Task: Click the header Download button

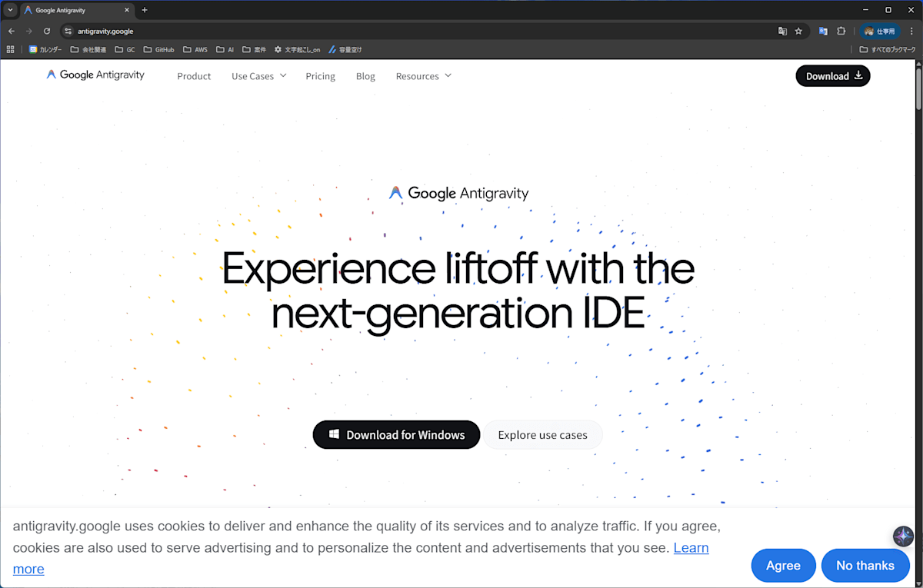Action: [x=833, y=76]
